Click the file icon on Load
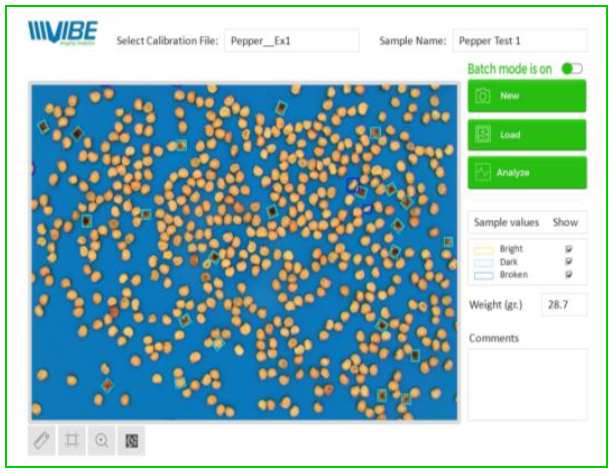Screen dimensions: 614x473 pyautogui.click(x=483, y=134)
